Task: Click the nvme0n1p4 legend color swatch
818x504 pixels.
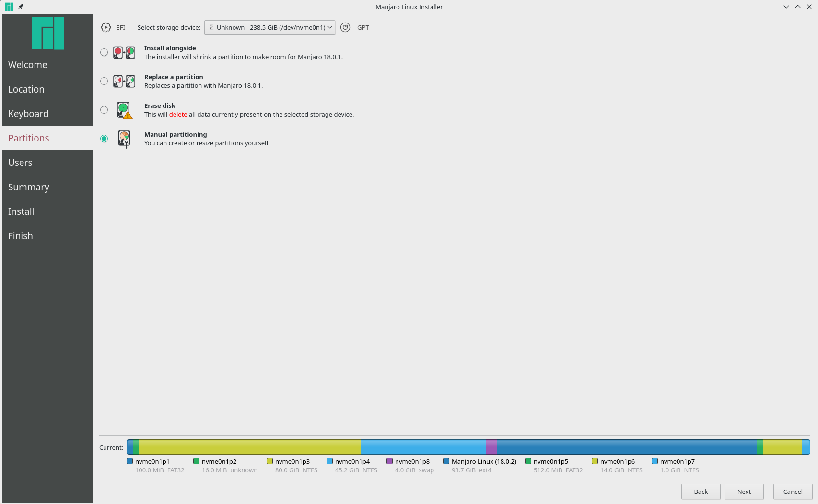Action: tap(329, 461)
